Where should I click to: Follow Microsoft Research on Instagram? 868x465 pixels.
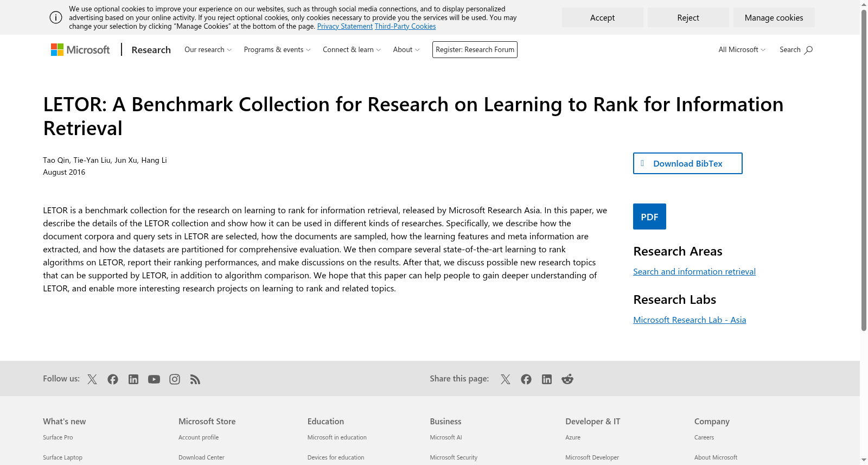(175, 379)
